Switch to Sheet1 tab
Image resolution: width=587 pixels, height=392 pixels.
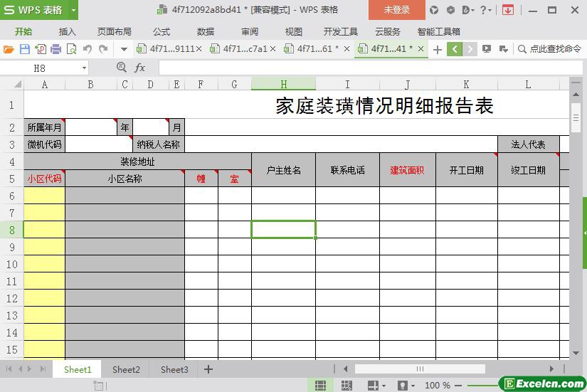coord(78,369)
